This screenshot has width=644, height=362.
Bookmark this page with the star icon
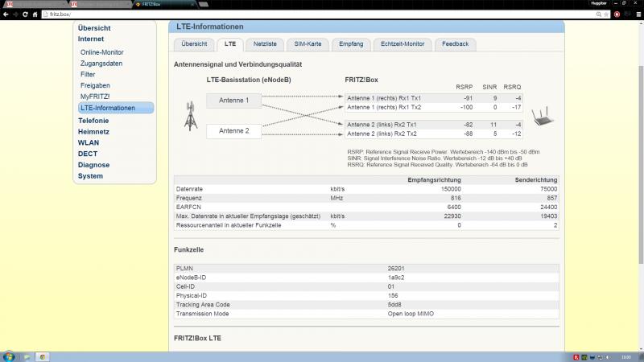click(x=606, y=14)
